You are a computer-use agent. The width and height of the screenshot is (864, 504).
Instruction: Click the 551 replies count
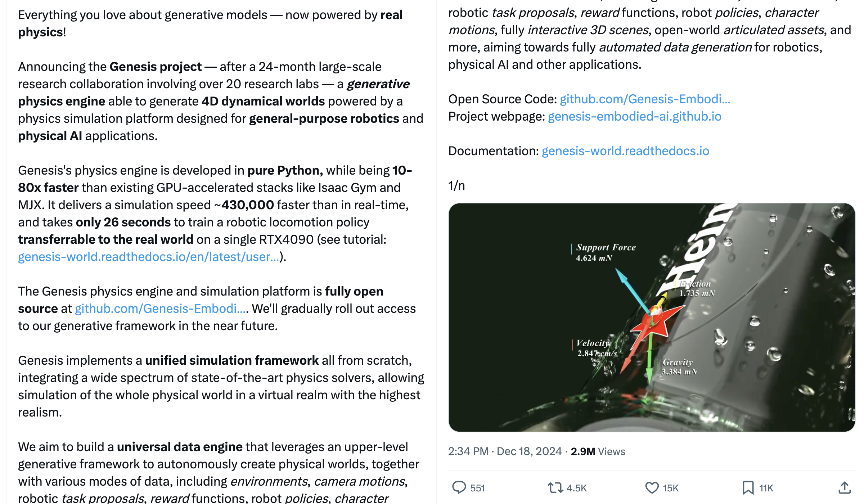(478, 488)
